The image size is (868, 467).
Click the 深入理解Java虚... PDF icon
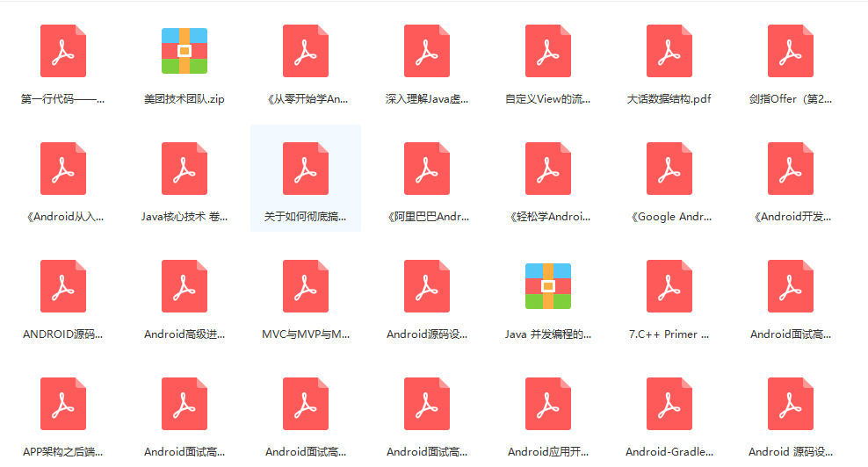click(x=427, y=51)
